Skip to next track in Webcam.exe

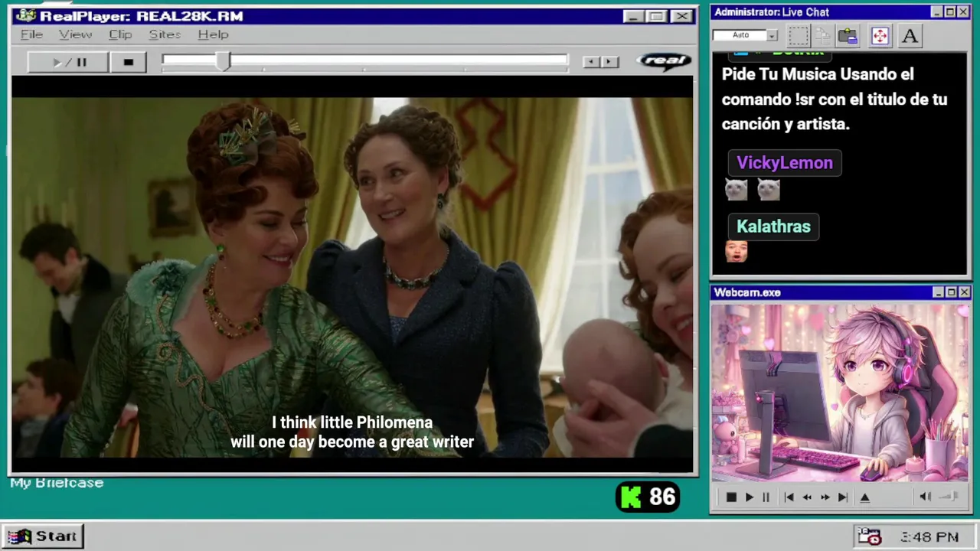(x=843, y=497)
